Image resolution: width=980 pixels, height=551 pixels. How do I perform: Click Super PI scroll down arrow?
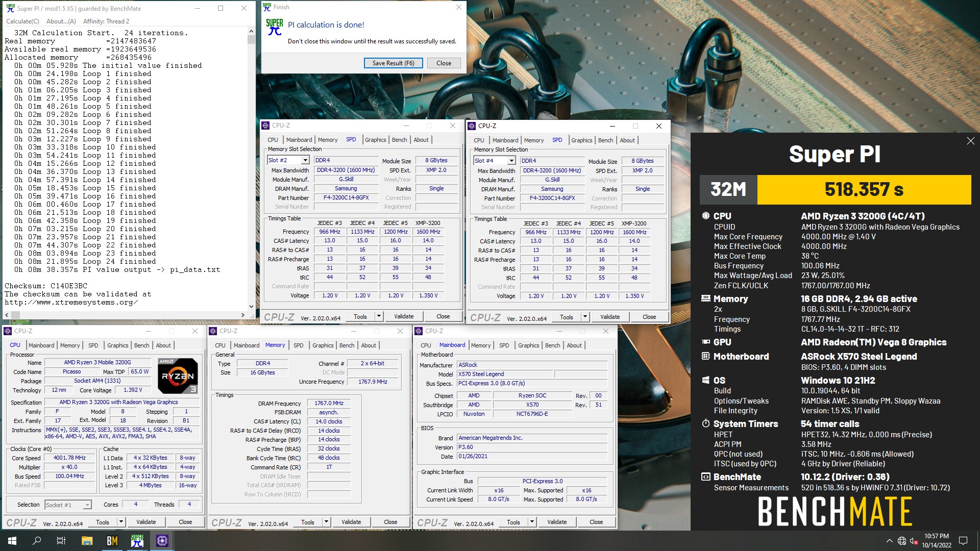tap(251, 306)
